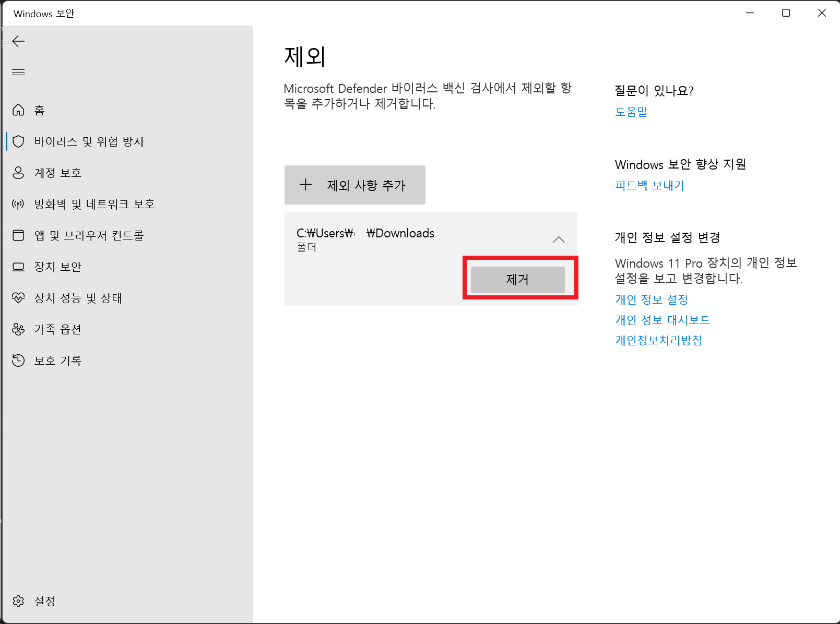Open the 개인 정보 대시보드 link

[662, 320]
